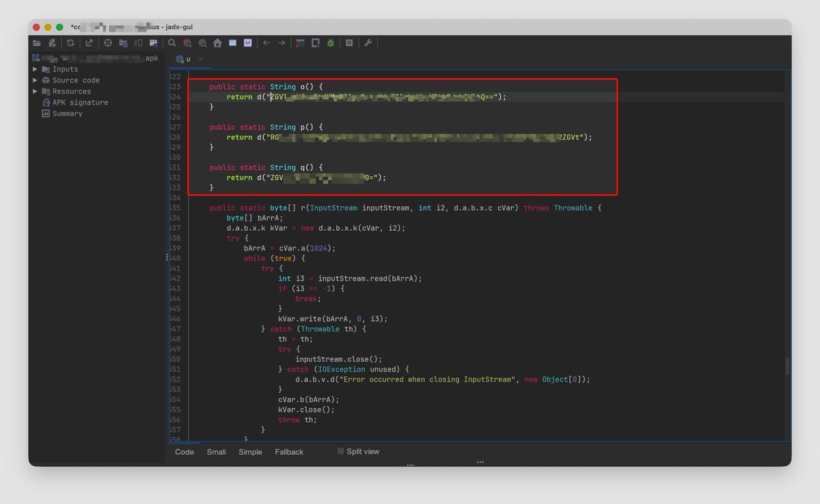
Task: Expand the Source code node arrow
Action: pos(36,80)
